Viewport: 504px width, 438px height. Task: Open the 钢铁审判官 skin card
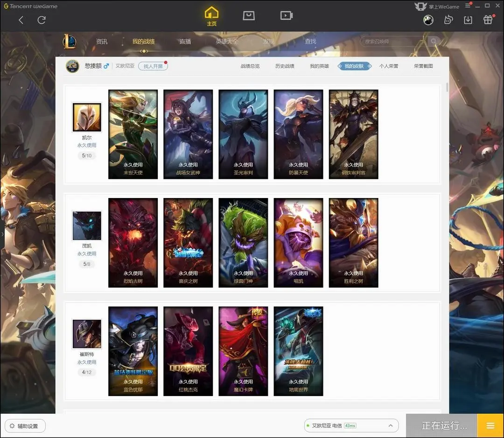coord(354,134)
